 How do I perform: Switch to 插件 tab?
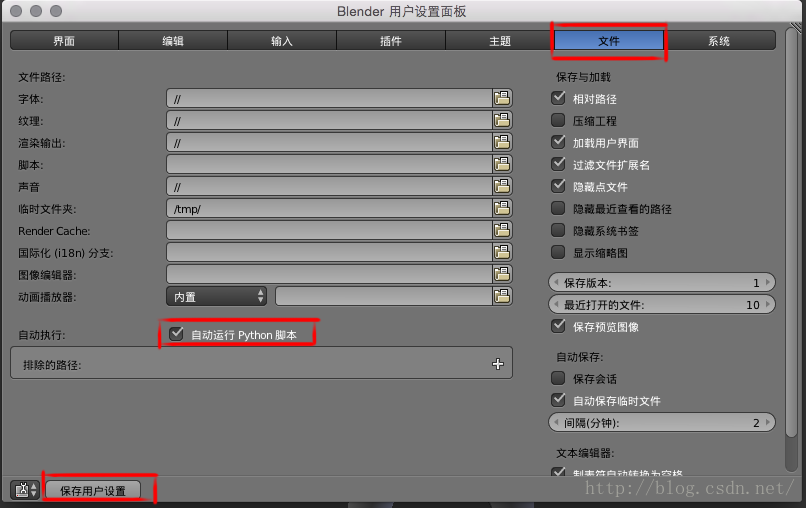(x=391, y=41)
